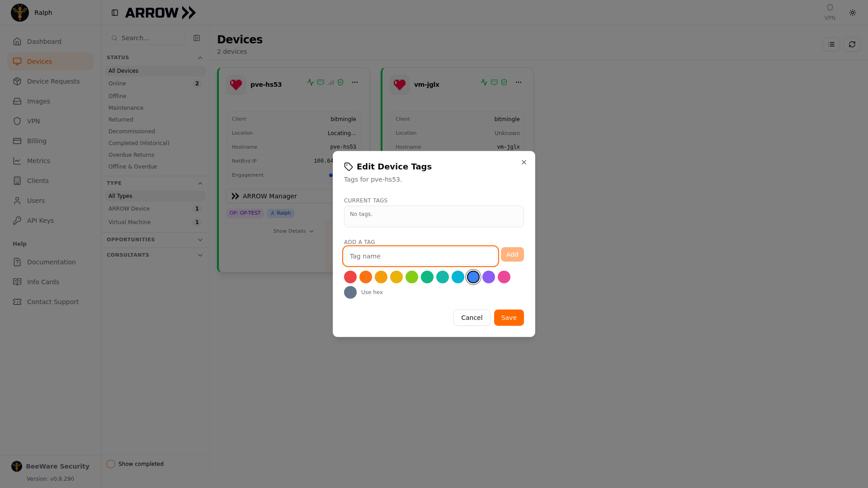This screenshot has height=488, width=868.
Task: Open pve-hs53 card more options menu
Action: pos(355,82)
